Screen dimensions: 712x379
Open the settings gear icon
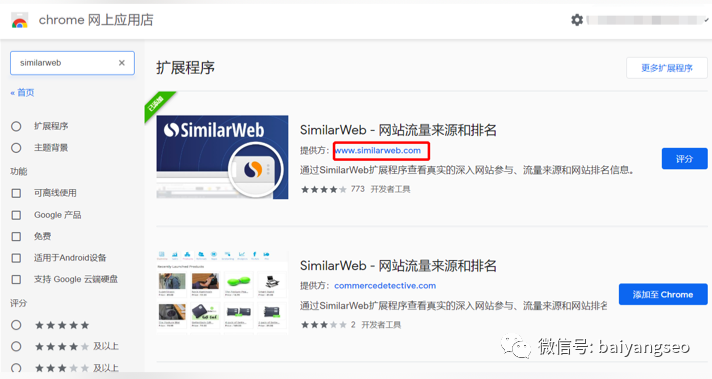pos(577,20)
